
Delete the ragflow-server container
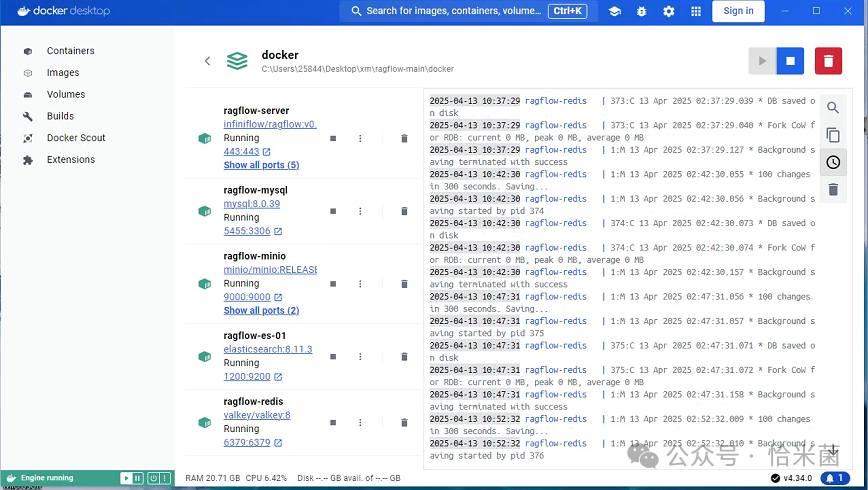404,138
